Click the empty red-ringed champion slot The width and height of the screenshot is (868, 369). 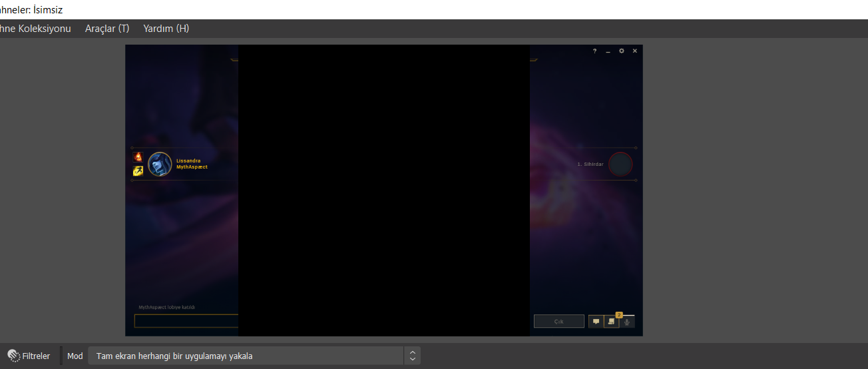tap(620, 165)
